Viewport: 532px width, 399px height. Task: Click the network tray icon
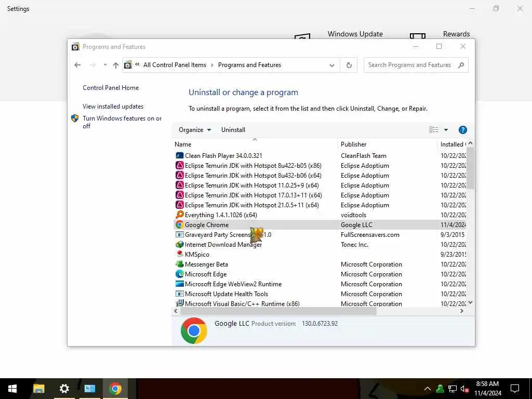pyautogui.click(x=452, y=389)
